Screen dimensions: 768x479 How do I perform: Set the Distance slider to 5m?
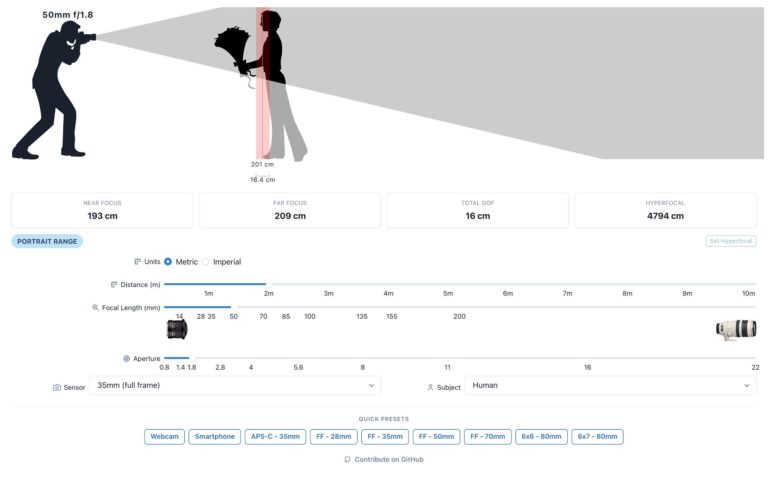pos(448,284)
